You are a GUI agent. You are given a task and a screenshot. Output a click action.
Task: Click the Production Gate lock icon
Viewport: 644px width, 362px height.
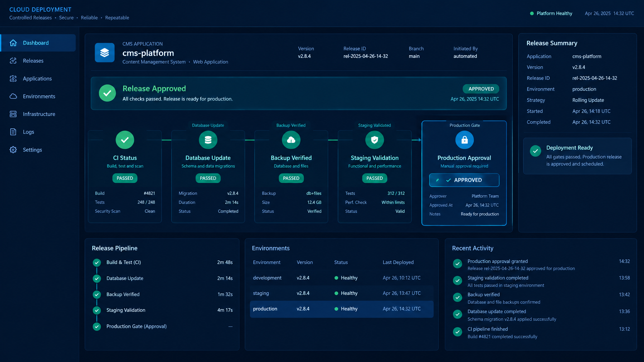point(465,140)
